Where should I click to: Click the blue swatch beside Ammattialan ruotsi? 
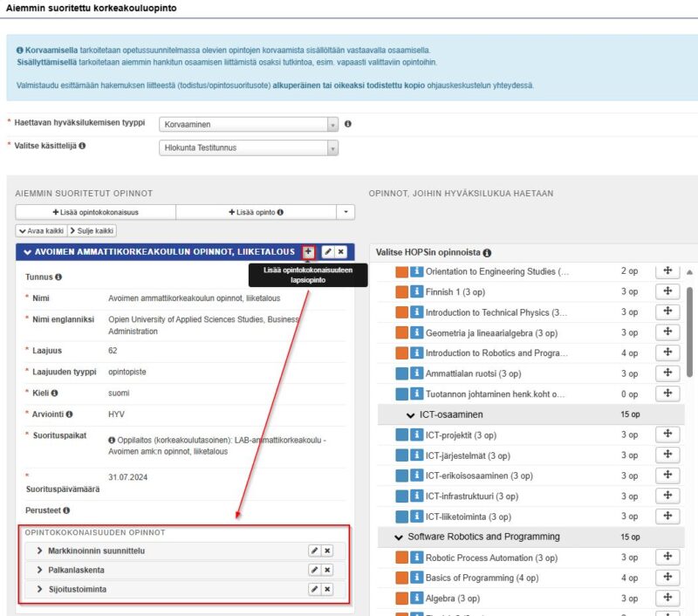click(x=402, y=373)
